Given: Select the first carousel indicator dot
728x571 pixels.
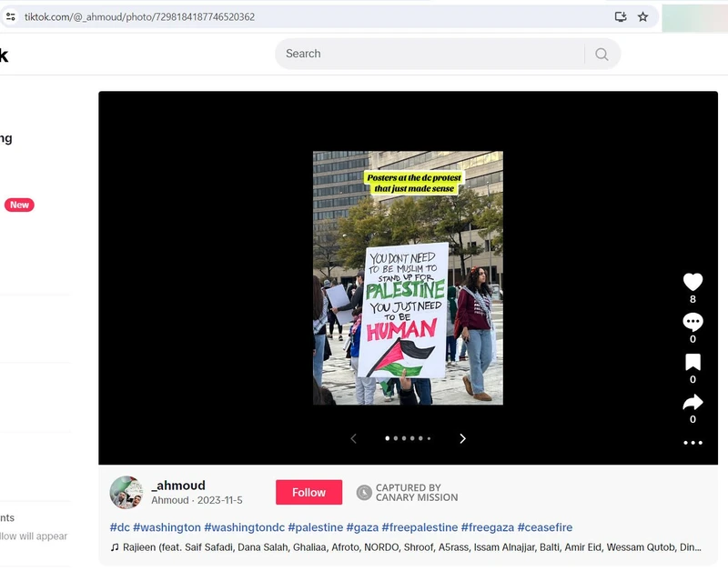Looking at the screenshot, I should coord(388,438).
